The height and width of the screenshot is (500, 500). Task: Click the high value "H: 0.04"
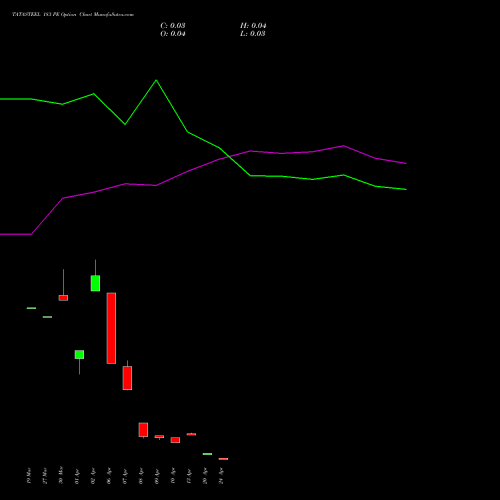click(x=253, y=26)
